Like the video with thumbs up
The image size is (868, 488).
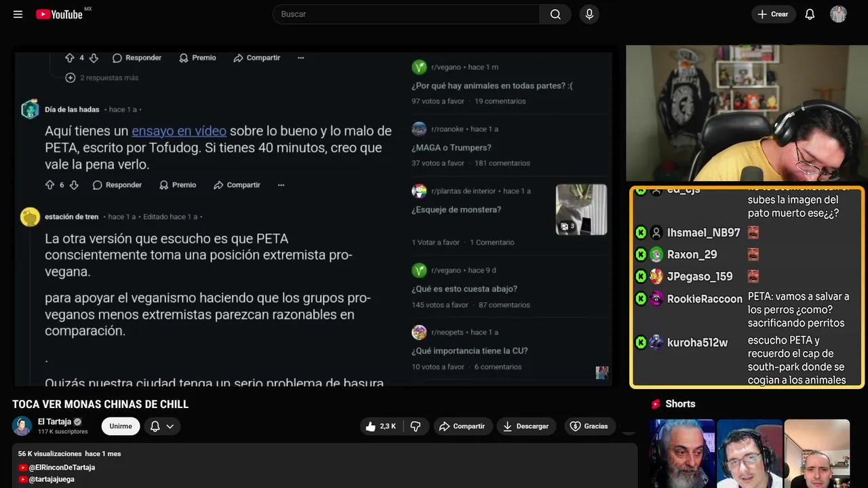tap(380, 426)
